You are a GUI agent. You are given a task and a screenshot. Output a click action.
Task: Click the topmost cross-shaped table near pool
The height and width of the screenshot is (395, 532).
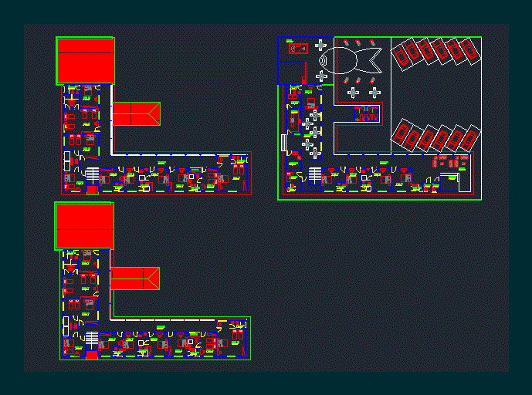tap(321, 45)
